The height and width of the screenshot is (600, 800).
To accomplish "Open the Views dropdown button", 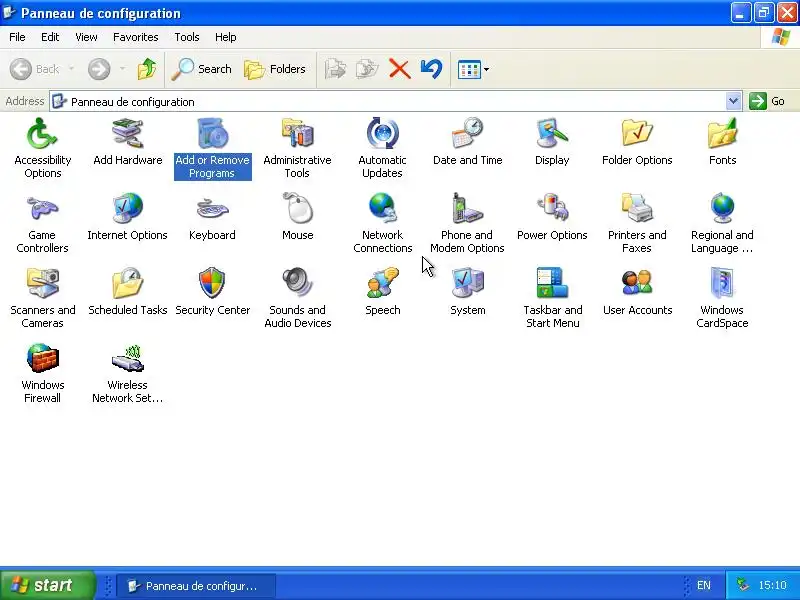I will point(473,69).
